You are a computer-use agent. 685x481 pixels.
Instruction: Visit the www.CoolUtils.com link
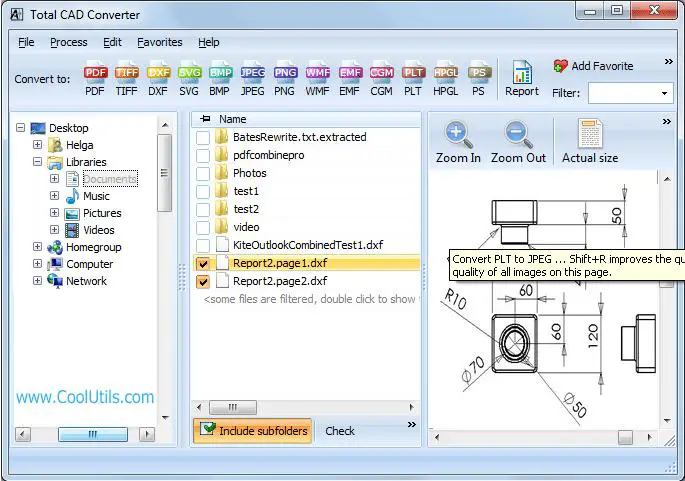tap(85, 397)
